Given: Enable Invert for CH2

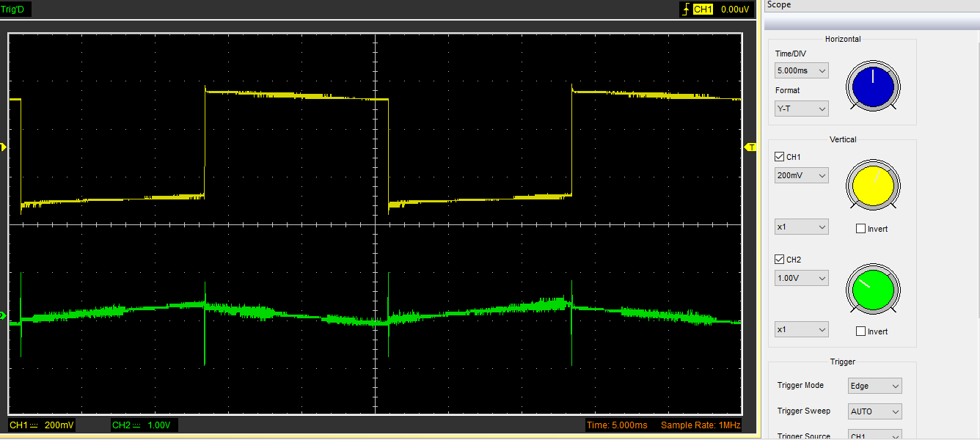Looking at the screenshot, I should tap(860, 331).
